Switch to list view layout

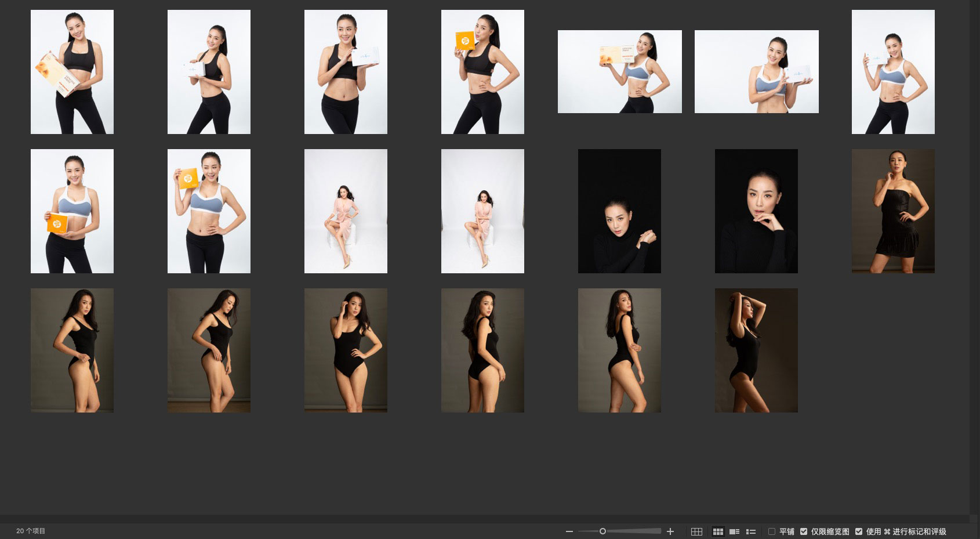pyautogui.click(x=751, y=531)
